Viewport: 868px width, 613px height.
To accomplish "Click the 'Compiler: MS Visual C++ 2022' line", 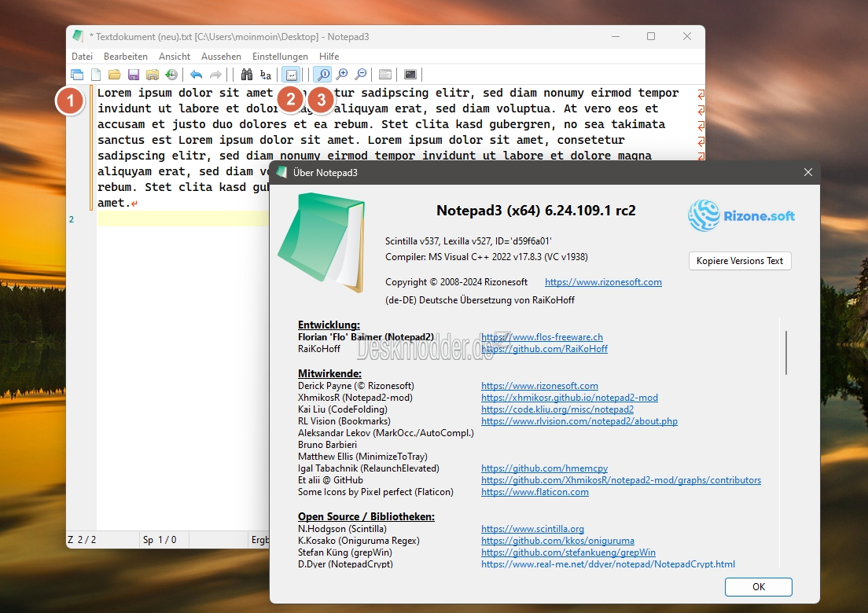I will pyautogui.click(x=487, y=257).
